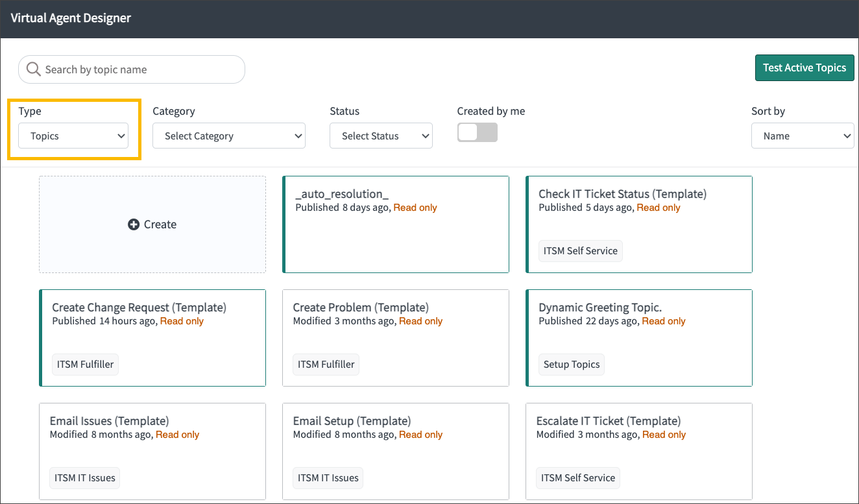Image resolution: width=859 pixels, height=504 pixels.
Task: Open the Sort by dropdown set to Name
Action: pyautogui.click(x=803, y=136)
